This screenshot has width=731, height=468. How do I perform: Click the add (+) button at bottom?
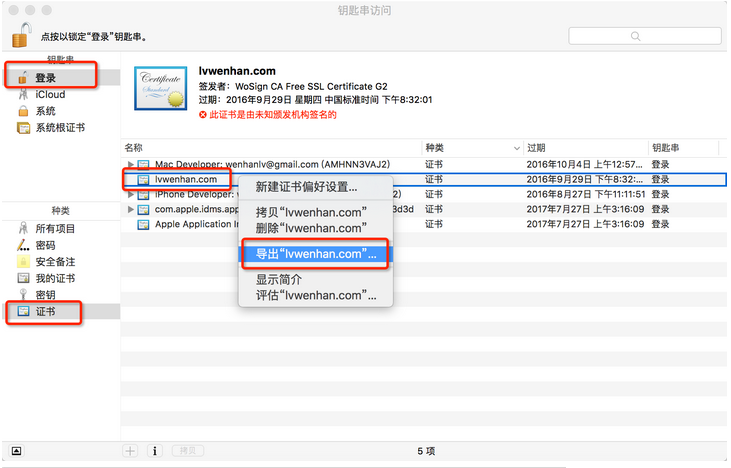point(130,451)
